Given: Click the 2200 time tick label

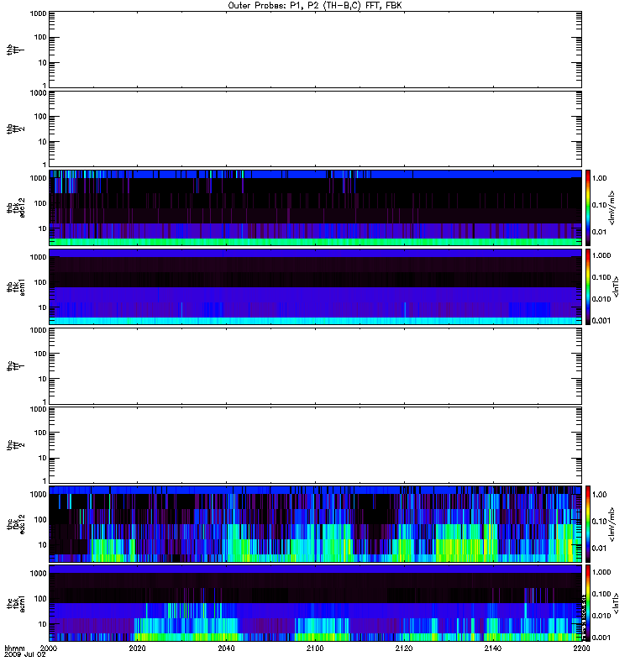Looking at the screenshot, I should pyautogui.click(x=581, y=648).
